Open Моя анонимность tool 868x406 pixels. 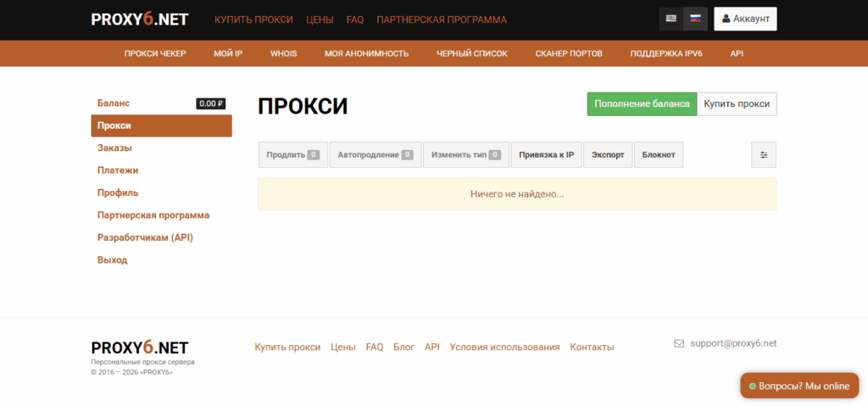(x=367, y=53)
